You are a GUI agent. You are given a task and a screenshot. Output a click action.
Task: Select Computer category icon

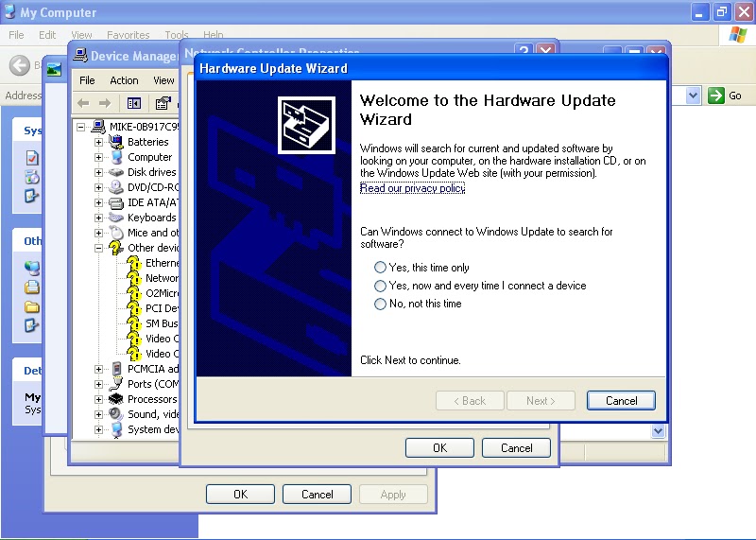(116, 157)
